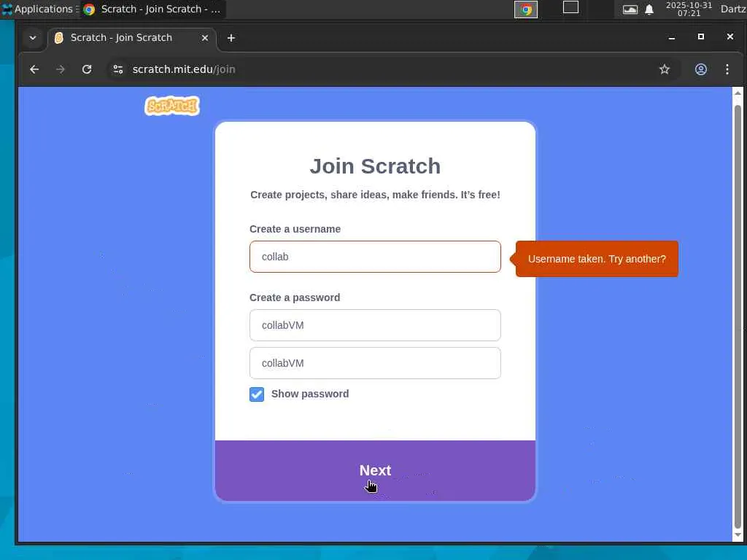The width and height of the screenshot is (747, 560).
Task: Close the Join Scratch tab
Action: pyautogui.click(x=205, y=38)
